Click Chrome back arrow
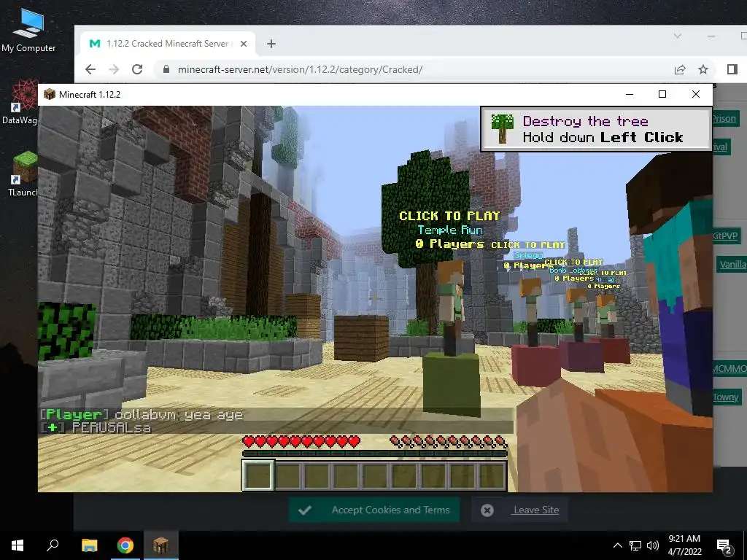 point(90,69)
